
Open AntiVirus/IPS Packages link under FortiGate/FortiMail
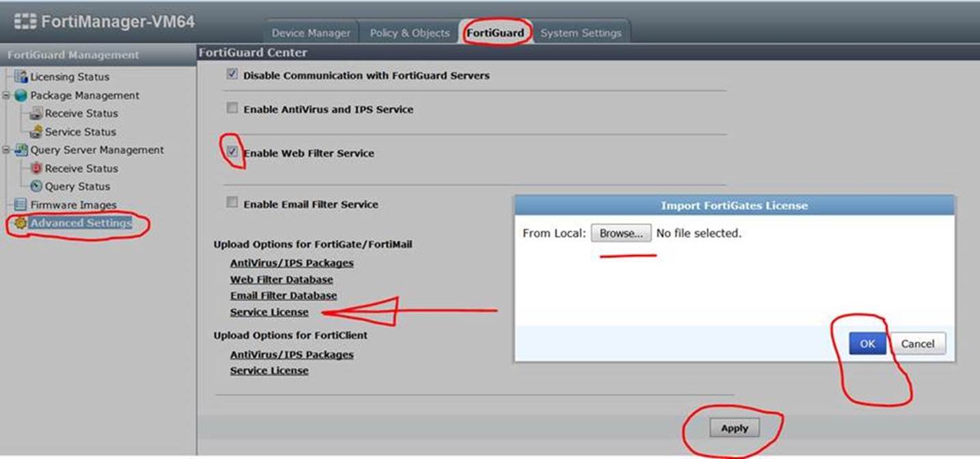292,263
